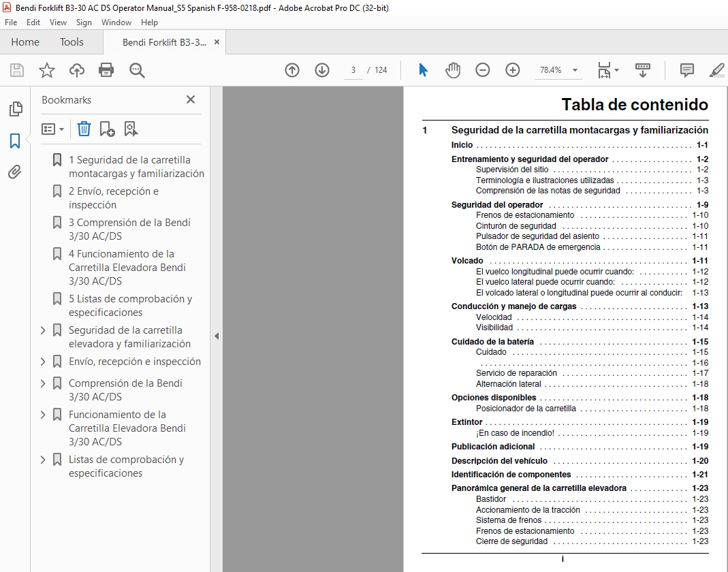Open bookmark '4 Funcionamiento de la Carretilla Elevadora'
The image size is (728, 572).
(127, 268)
